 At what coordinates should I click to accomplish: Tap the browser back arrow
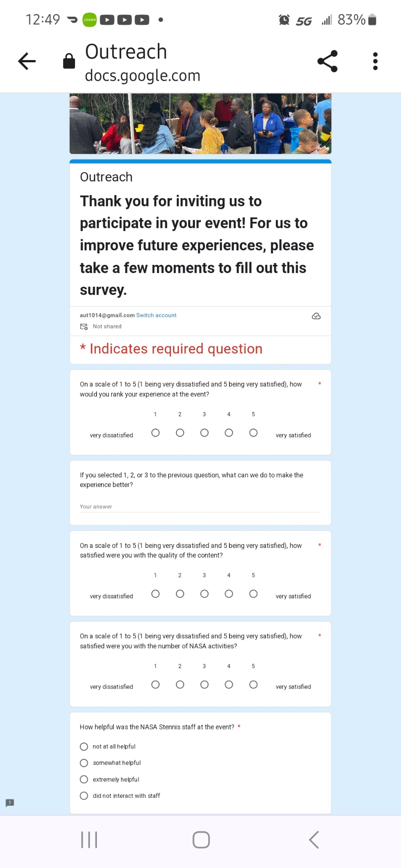27,61
